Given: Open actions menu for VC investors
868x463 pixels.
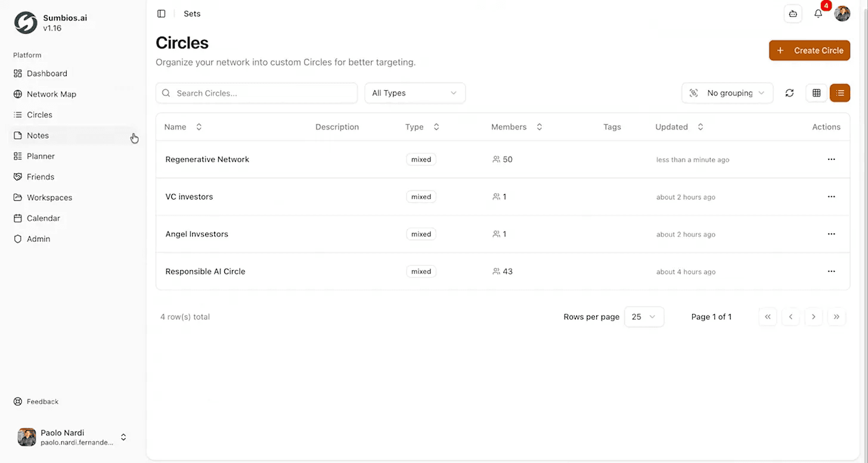Looking at the screenshot, I should click(x=831, y=197).
